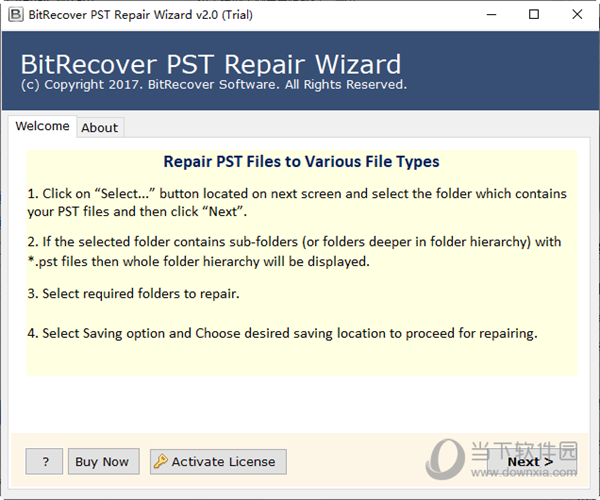This screenshot has height=500, width=600.
Task: Click the step 4 text about Saving option
Action: [x=282, y=333]
